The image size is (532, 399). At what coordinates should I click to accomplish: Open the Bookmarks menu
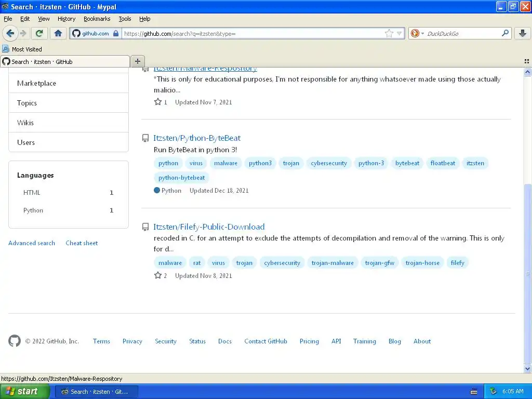pyautogui.click(x=97, y=19)
